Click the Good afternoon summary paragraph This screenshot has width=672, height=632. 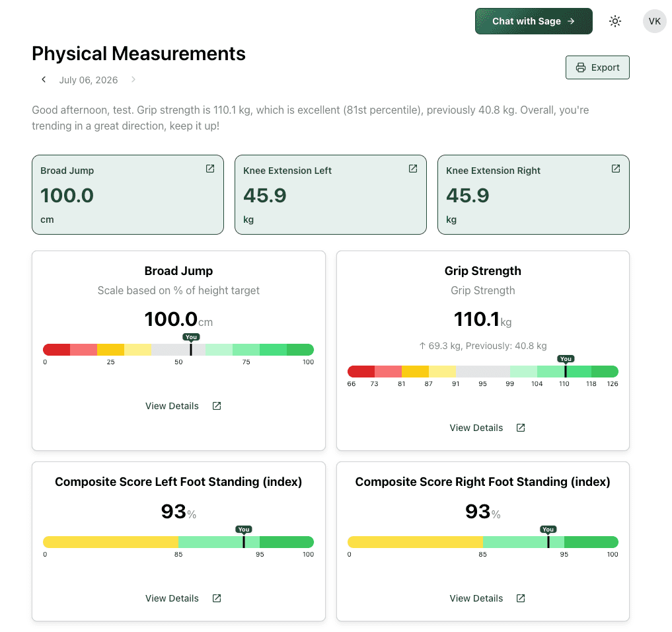[x=311, y=118]
